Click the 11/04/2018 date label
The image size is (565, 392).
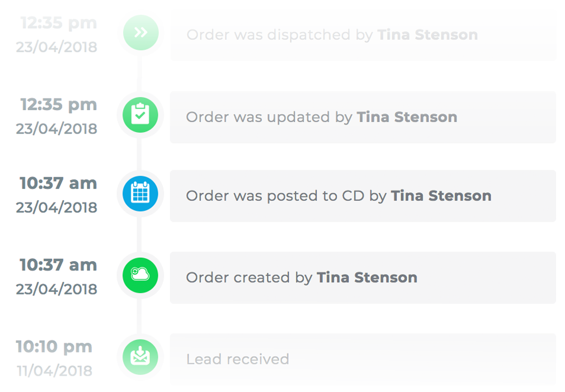pos(54,370)
